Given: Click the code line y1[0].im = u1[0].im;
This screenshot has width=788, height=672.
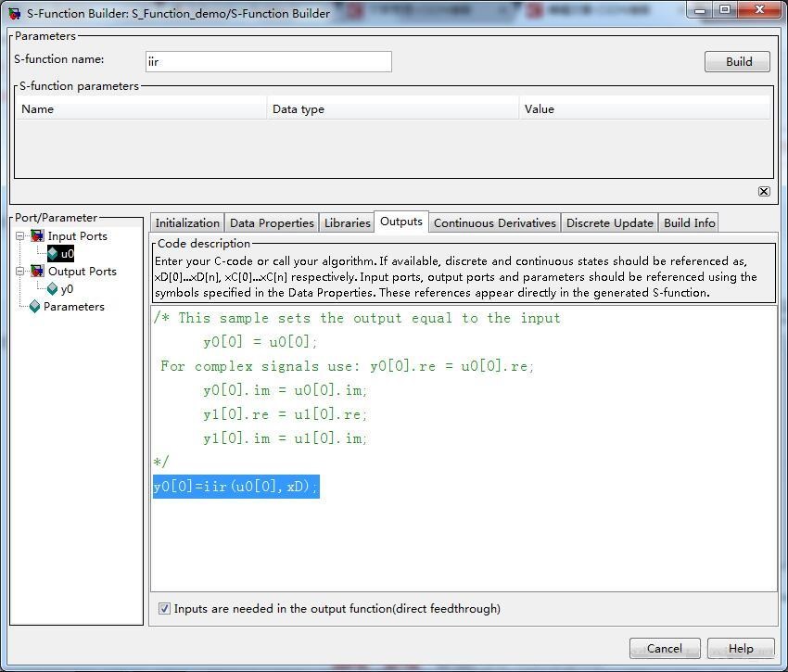Looking at the screenshot, I should point(285,438).
